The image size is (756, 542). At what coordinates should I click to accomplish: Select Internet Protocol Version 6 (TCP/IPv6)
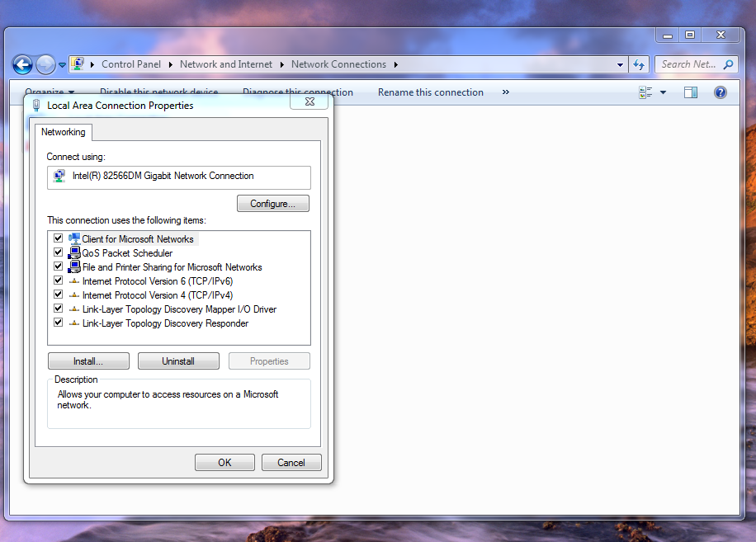point(158,280)
